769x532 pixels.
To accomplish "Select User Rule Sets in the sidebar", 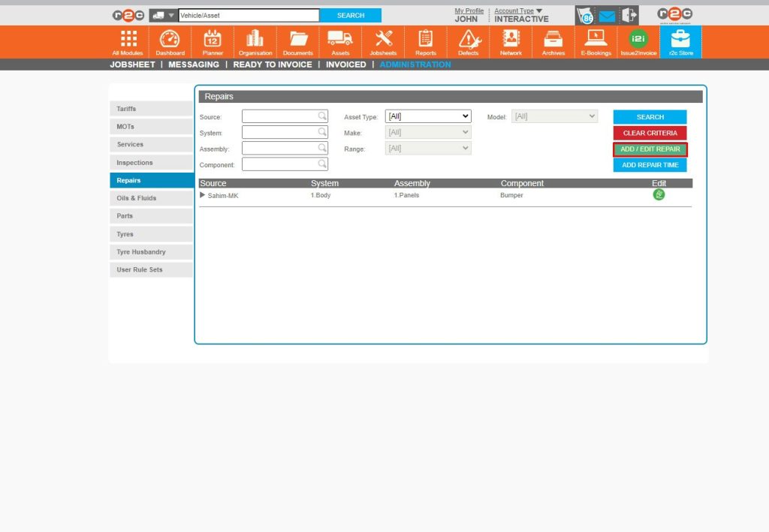I will (x=152, y=270).
